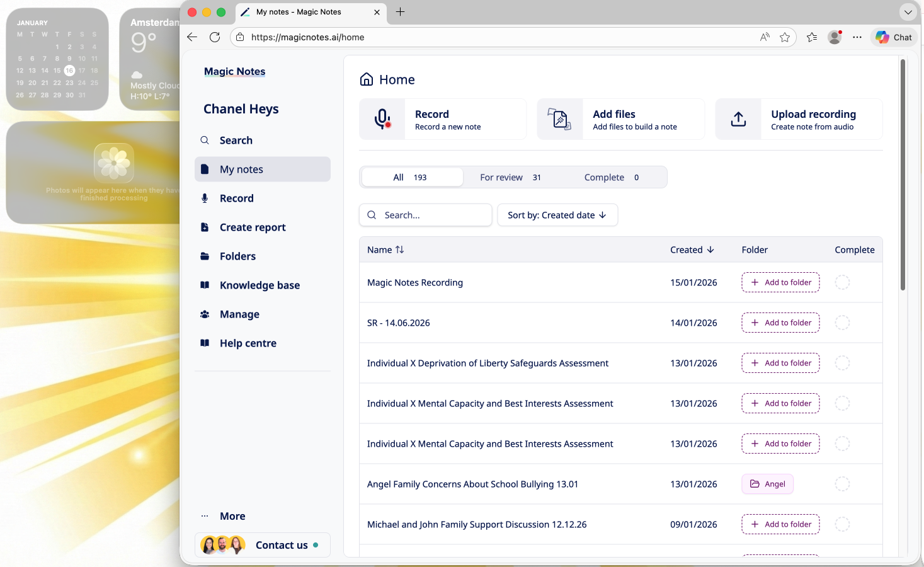Sort the list by Name column arrows

tap(399, 250)
